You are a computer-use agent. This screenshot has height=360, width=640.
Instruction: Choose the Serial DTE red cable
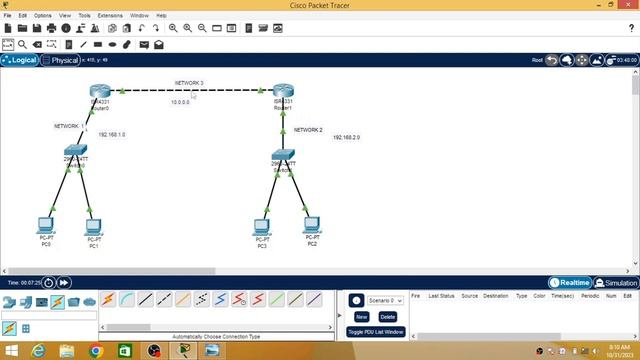(x=258, y=300)
